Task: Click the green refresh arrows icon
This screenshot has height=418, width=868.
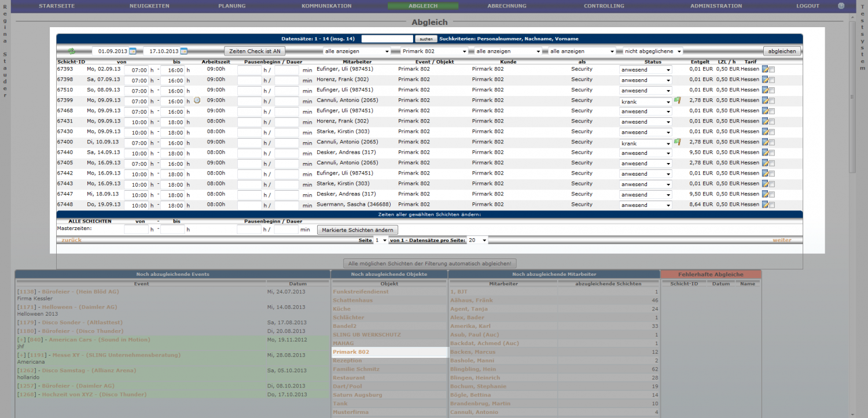Action: pos(72,51)
